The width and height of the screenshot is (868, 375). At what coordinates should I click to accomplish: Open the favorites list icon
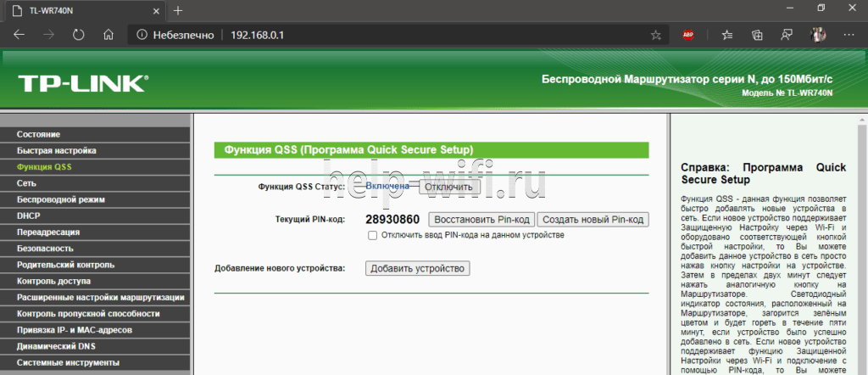pyautogui.click(x=727, y=35)
